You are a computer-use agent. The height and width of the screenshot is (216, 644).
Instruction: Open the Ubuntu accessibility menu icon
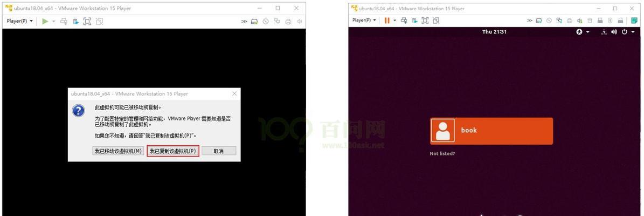coord(579,32)
